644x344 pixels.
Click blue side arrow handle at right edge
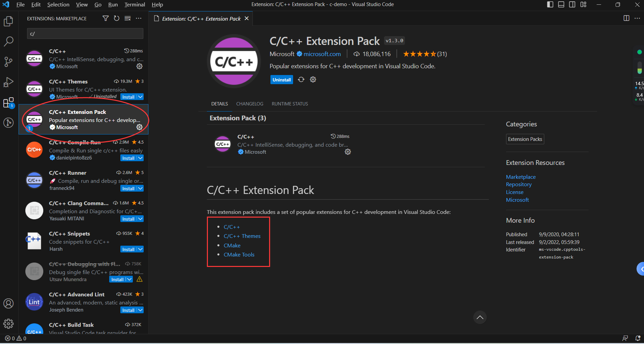[640, 269]
